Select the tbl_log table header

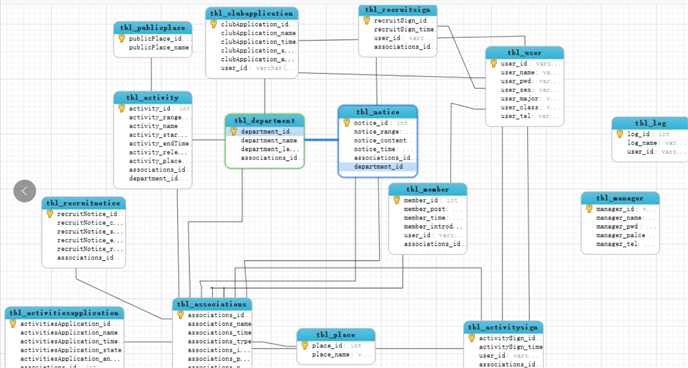click(x=650, y=123)
